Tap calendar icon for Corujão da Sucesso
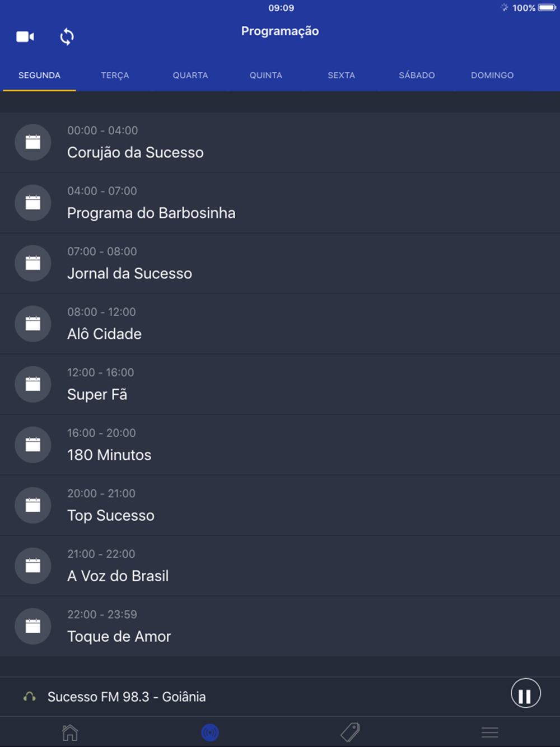This screenshot has width=560, height=747. (33, 142)
